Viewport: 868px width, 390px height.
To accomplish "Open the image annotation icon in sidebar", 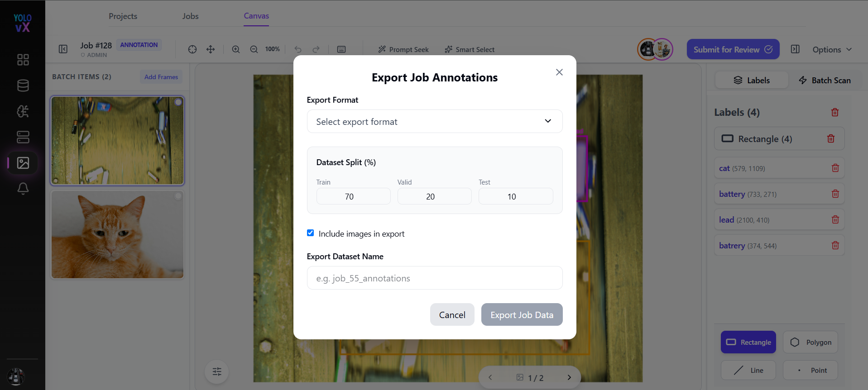I will coord(23,163).
